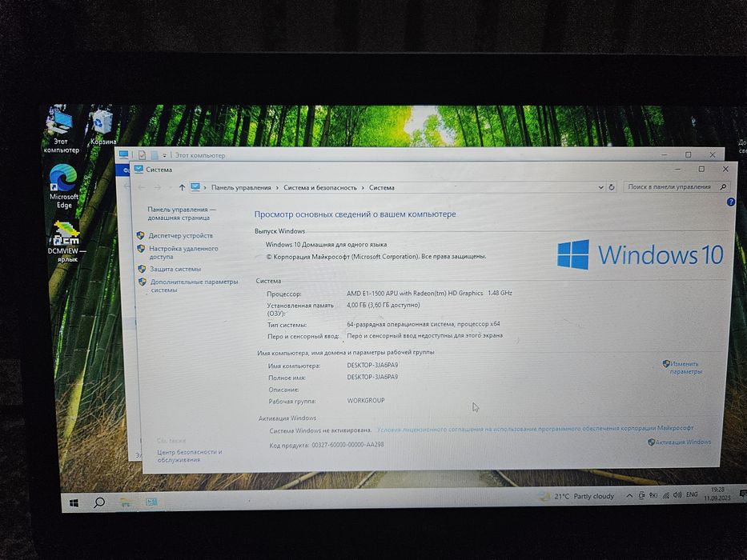Select product code 00327-60000-00000-AA298
Image resolution: width=747 pixels, height=560 pixels.
[347, 445]
